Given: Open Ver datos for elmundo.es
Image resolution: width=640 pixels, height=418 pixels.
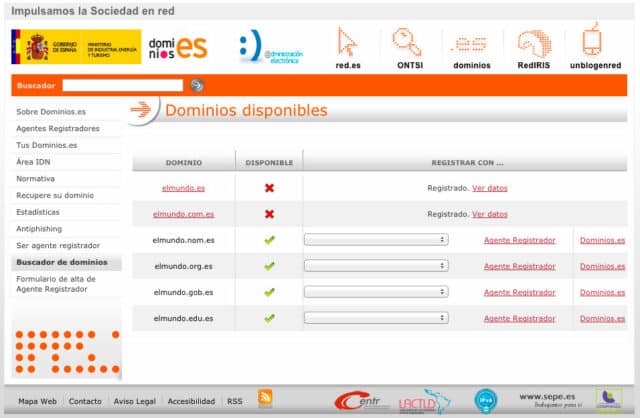Looking at the screenshot, I should [490, 188].
